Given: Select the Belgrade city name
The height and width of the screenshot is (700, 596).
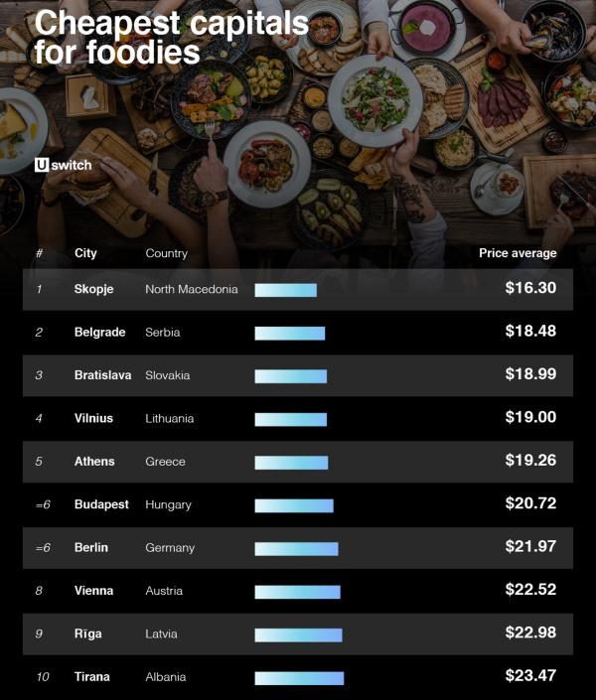Looking at the screenshot, I should click(x=99, y=333).
